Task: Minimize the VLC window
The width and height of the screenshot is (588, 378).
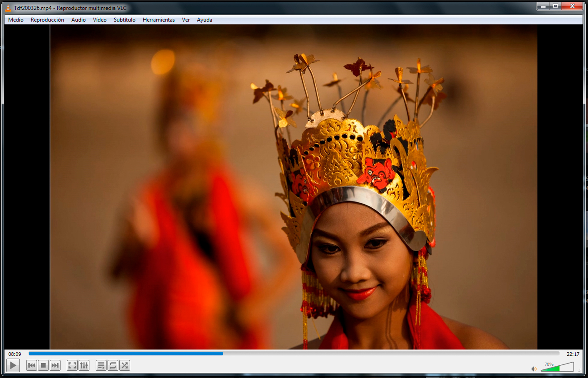Action: (x=543, y=6)
